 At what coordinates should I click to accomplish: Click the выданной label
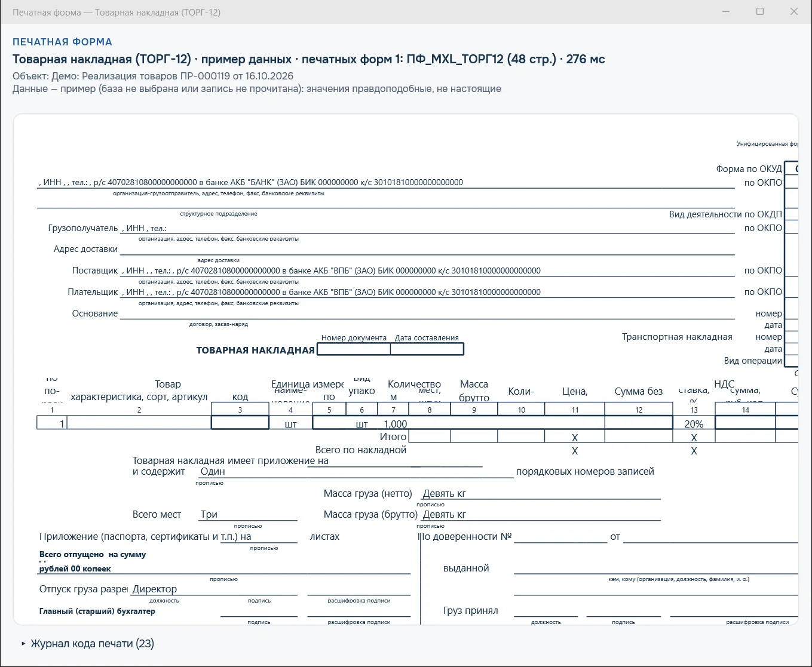pos(466,568)
